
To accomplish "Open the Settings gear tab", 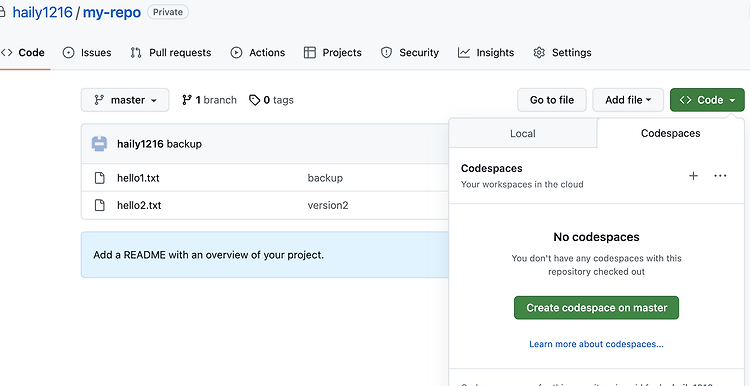I will 562,53.
